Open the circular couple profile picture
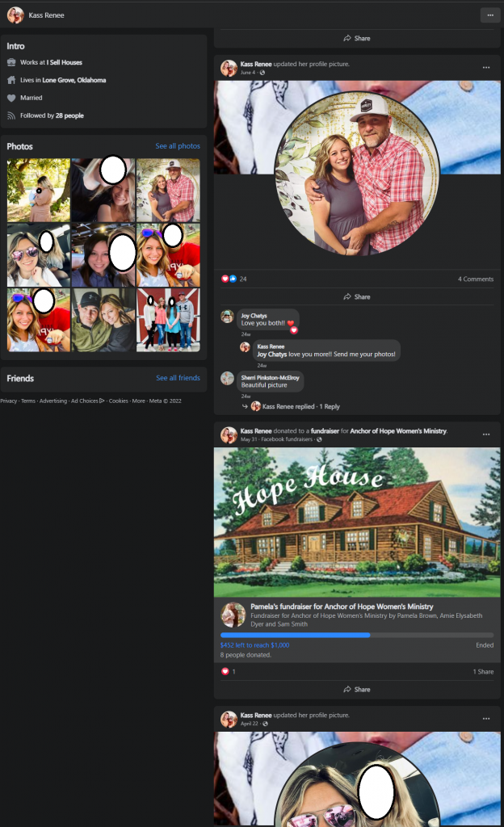 point(357,174)
